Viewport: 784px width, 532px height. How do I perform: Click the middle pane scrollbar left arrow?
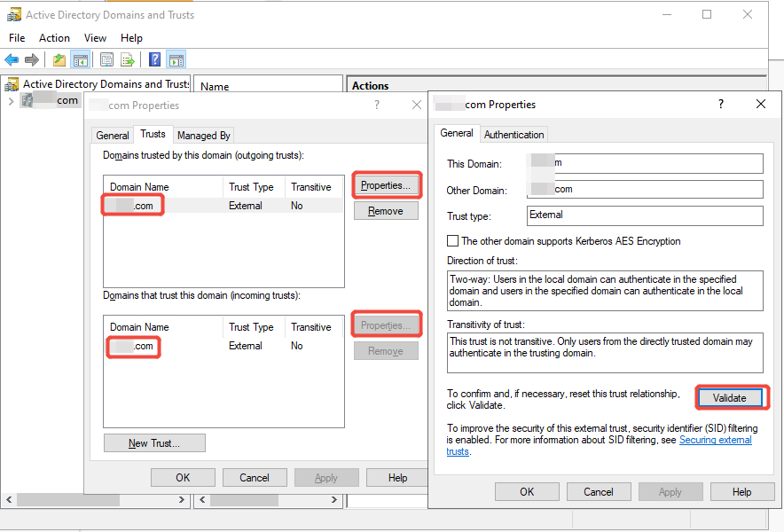click(x=202, y=499)
